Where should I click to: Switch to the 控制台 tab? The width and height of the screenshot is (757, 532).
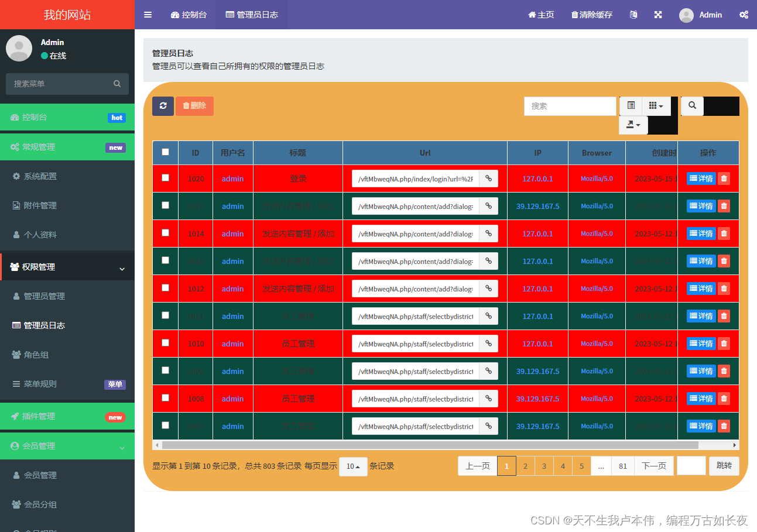point(189,15)
